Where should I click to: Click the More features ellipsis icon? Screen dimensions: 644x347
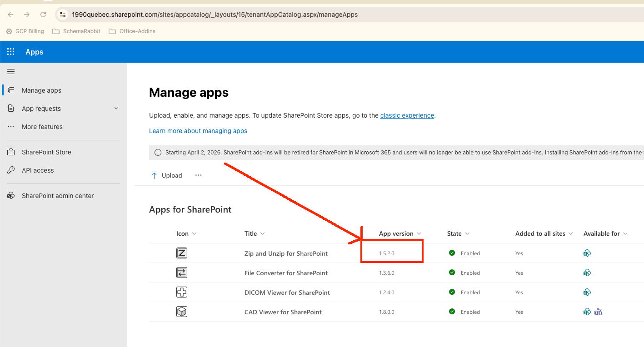point(11,126)
